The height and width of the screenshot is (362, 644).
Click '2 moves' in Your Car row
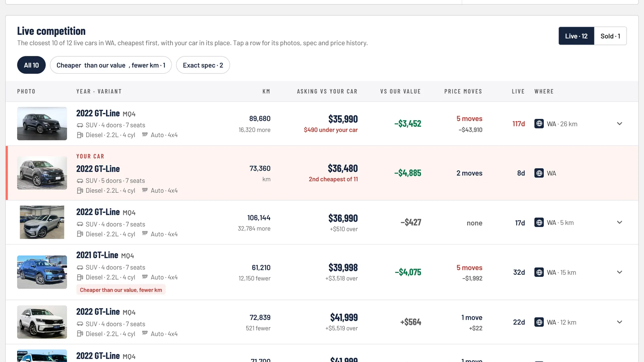click(469, 173)
